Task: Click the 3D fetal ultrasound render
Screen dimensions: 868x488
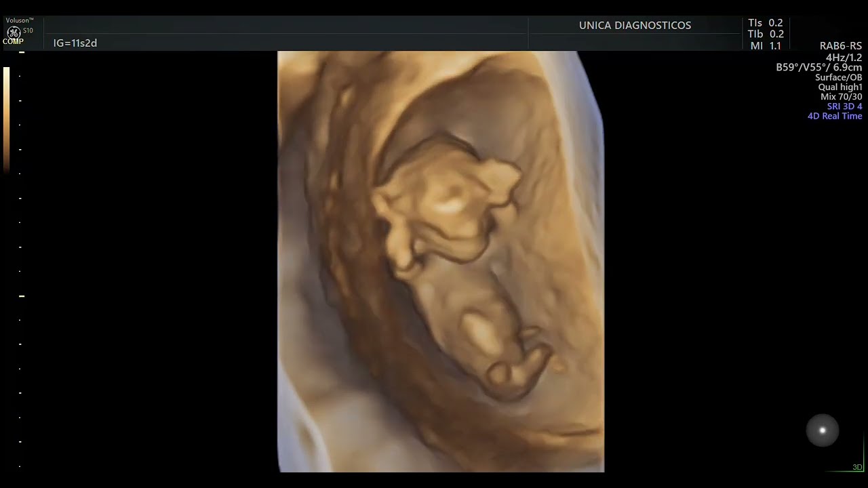Action: [x=441, y=262]
